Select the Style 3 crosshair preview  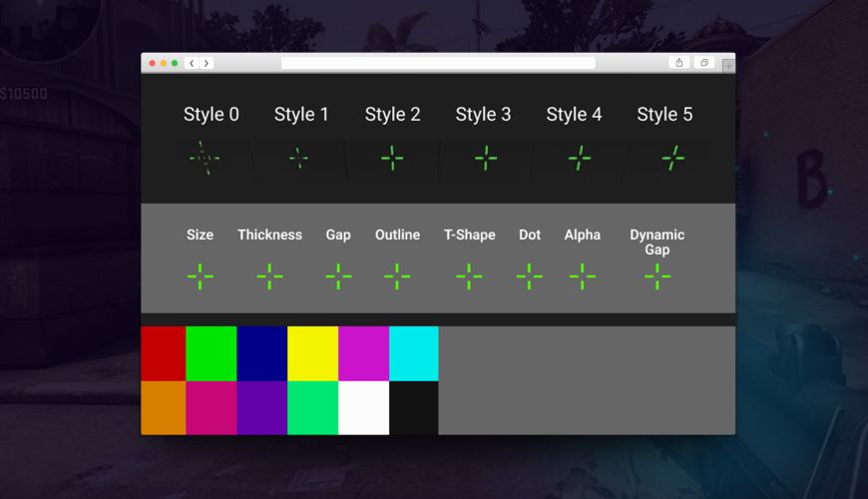[x=486, y=159]
